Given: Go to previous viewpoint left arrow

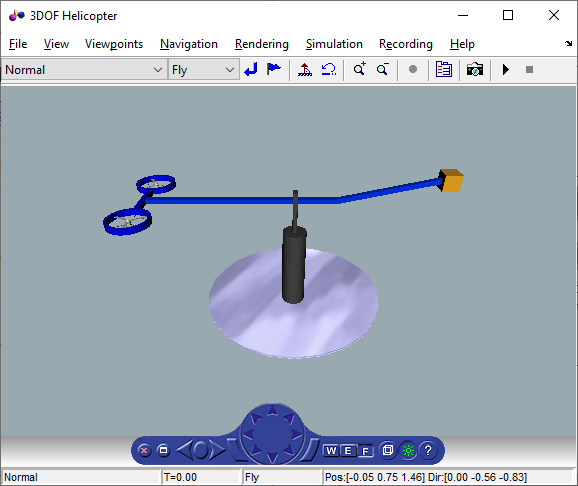Looking at the screenshot, I should pyautogui.click(x=184, y=450).
